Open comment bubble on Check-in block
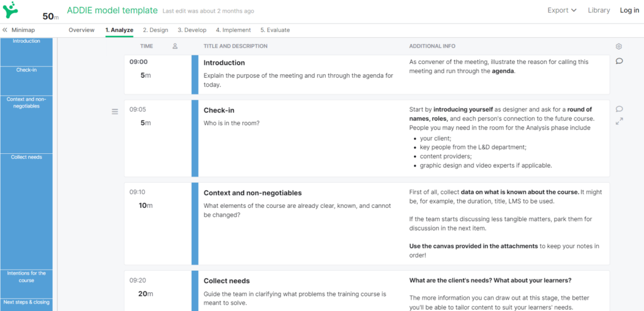Screen dimensions: 644x311 tap(619, 109)
